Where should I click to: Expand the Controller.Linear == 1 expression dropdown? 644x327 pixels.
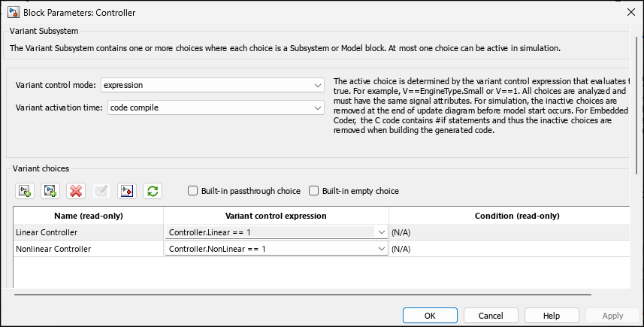click(x=382, y=233)
